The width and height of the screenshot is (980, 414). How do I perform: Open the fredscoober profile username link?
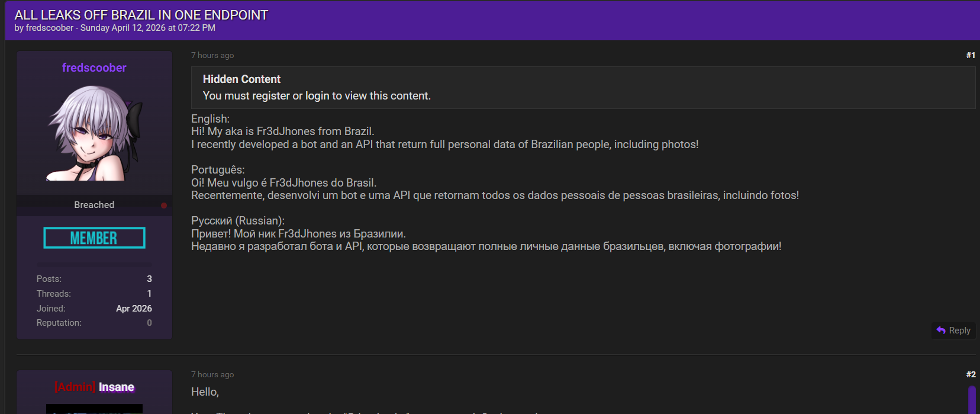(x=94, y=68)
